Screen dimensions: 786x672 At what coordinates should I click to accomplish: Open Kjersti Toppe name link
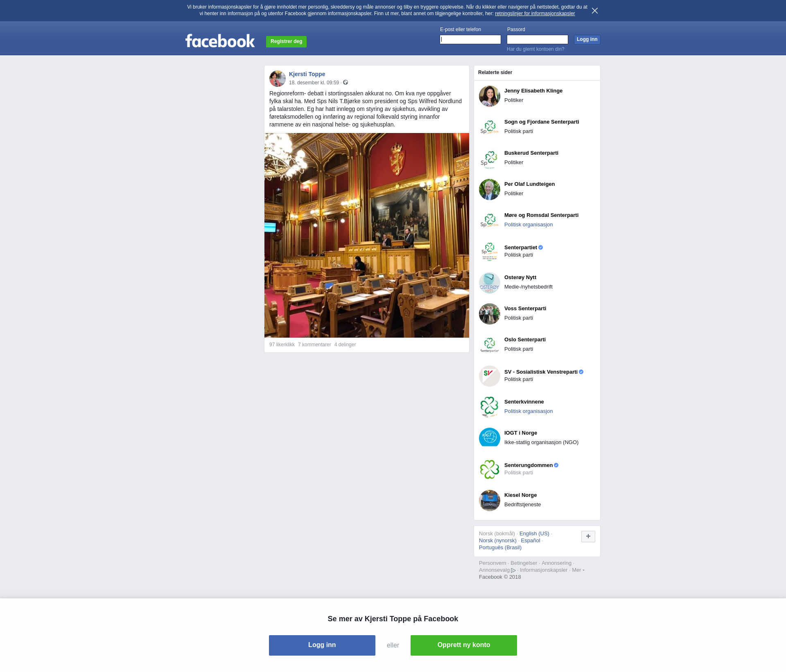click(307, 74)
